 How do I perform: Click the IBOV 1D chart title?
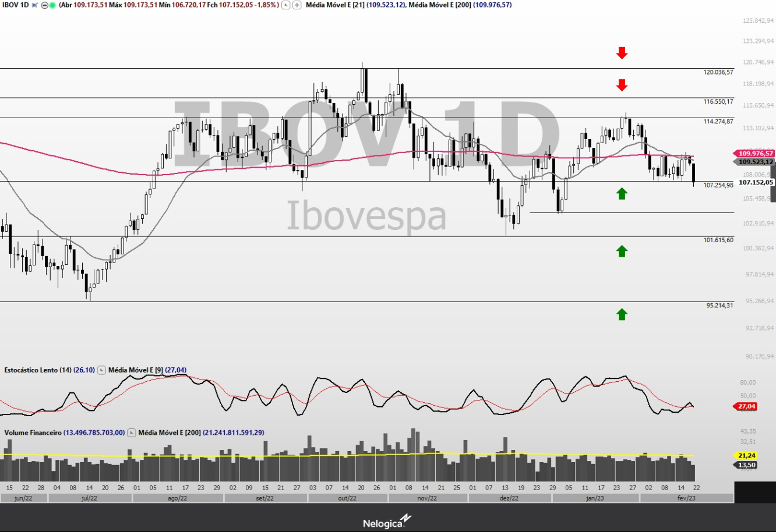(15, 5)
